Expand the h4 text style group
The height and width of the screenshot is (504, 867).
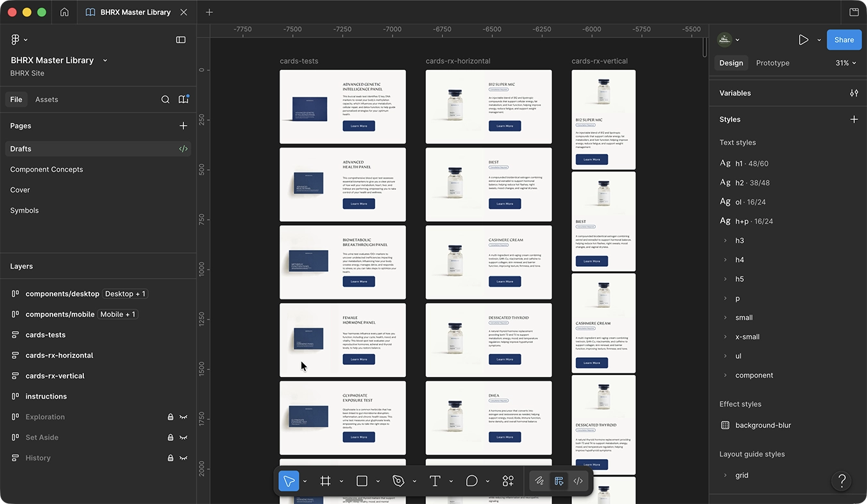coord(725,260)
